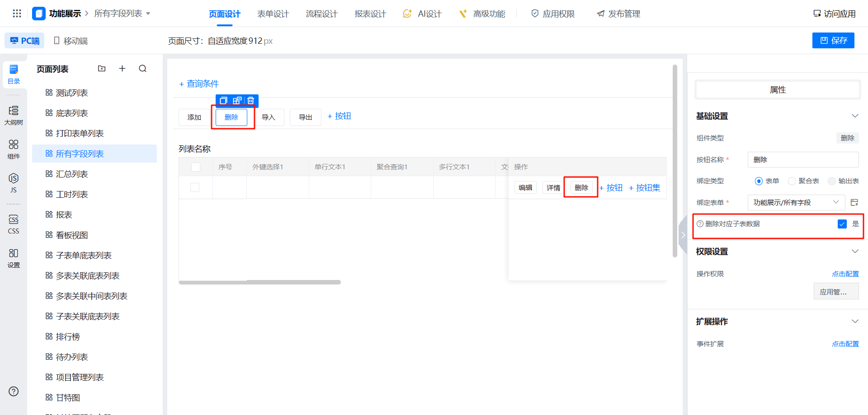Open the JS sidebar panel

pos(14,182)
